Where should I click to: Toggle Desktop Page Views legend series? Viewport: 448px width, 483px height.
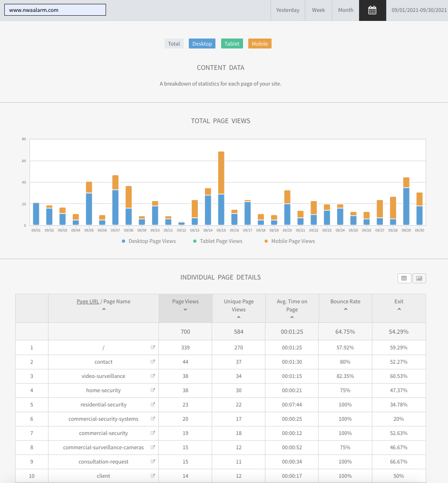tap(148, 241)
